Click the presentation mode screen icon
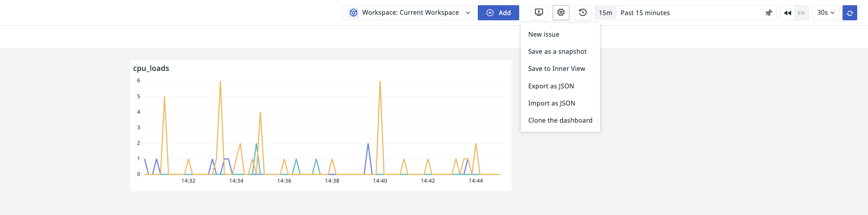This screenshot has width=868, height=215. tap(539, 13)
